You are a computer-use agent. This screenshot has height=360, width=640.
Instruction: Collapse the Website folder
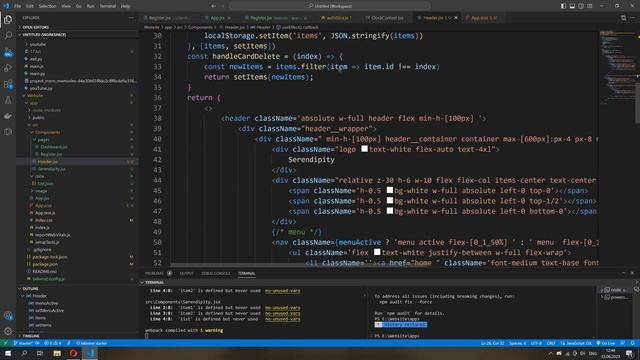(78, 96)
